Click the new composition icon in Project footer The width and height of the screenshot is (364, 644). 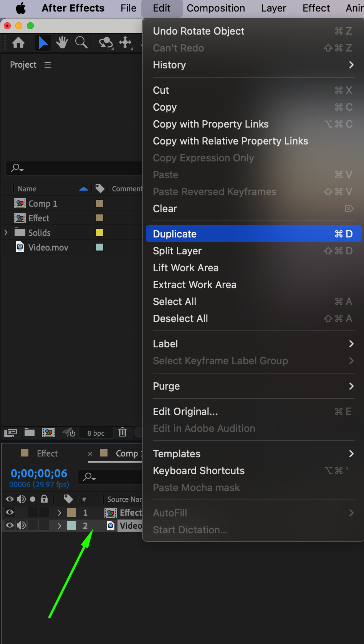49,433
